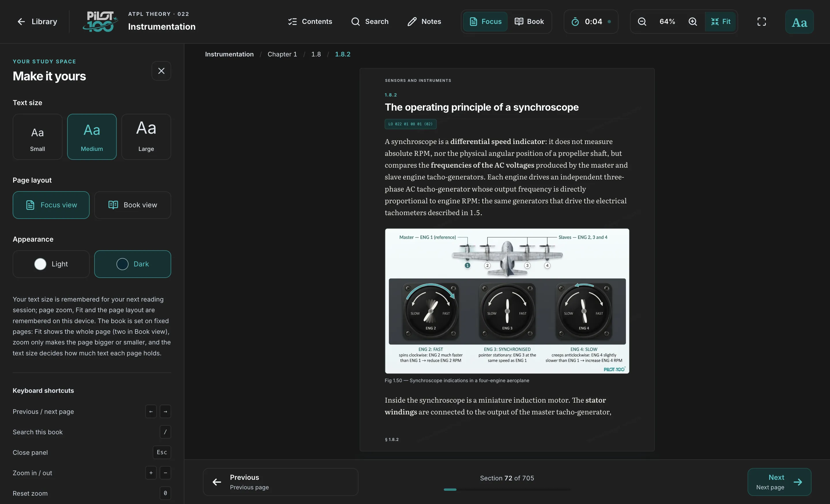Screen dimensions: 830x504
Task: Click the left arrow shortcut key
Action: click(151, 412)
